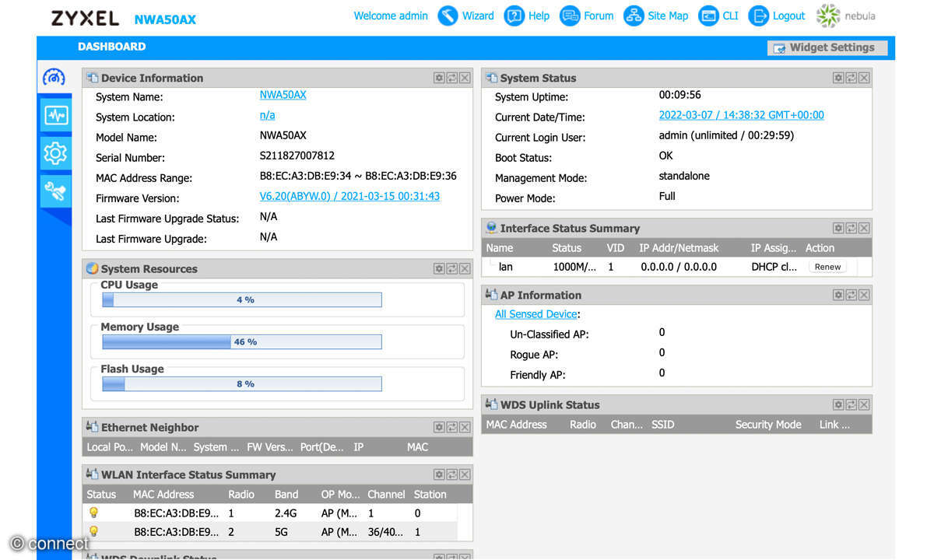Close the AP Information widget
934x560 pixels.
[864, 295]
